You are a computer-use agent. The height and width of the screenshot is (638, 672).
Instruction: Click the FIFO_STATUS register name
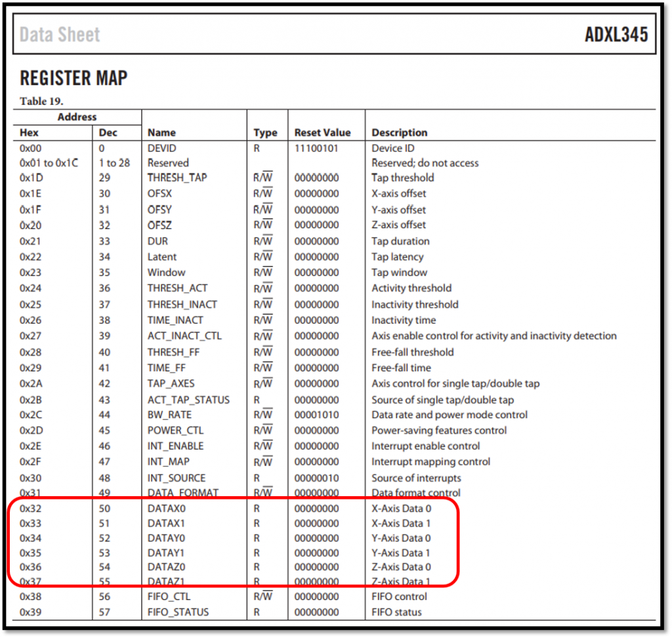tap(178, 612)
